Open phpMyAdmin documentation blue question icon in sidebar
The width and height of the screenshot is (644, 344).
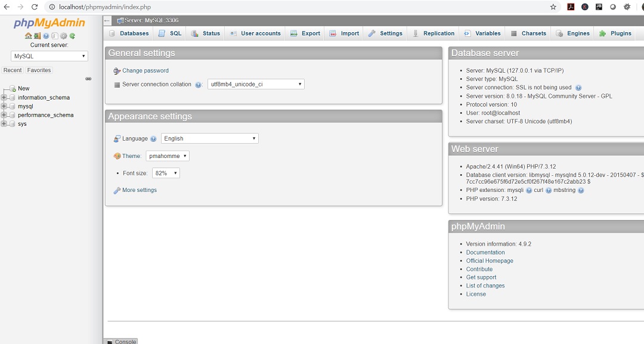click(46, 36)
